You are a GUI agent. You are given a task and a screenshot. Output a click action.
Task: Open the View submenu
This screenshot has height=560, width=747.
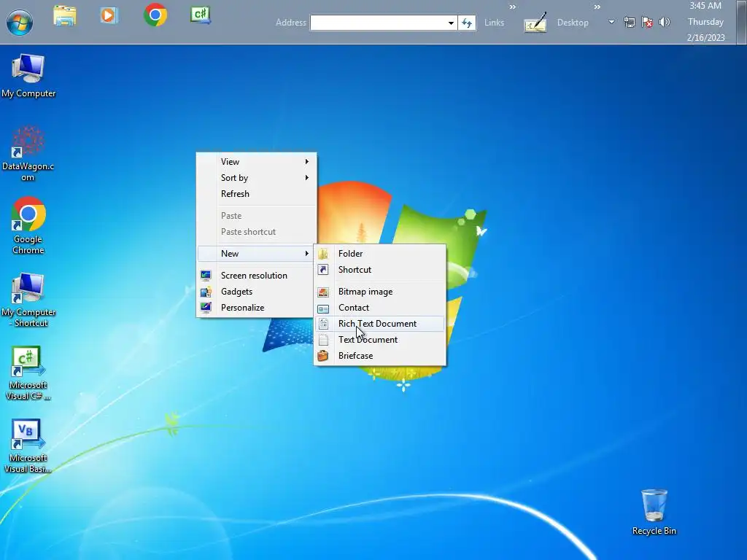pyautogui.click(x=256, y=161)
